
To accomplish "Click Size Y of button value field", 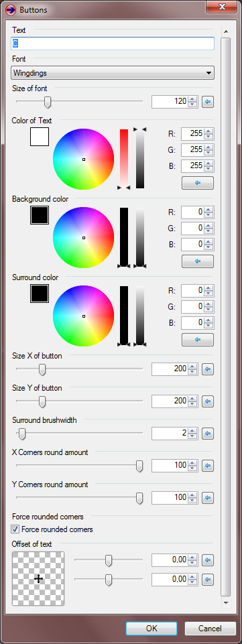I will click(170, 401).
